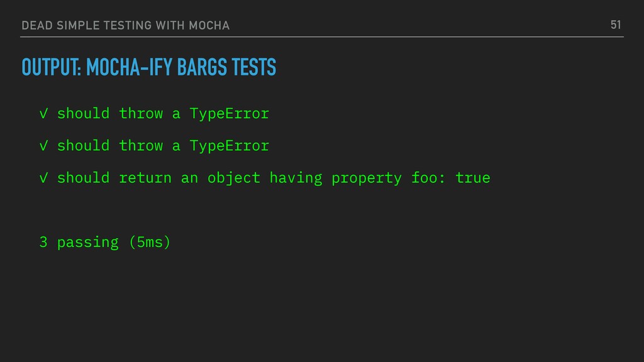This screenshot has width=644, height=362.
Task: Click the checkmark before 'should return an object'
Action: 43,178
